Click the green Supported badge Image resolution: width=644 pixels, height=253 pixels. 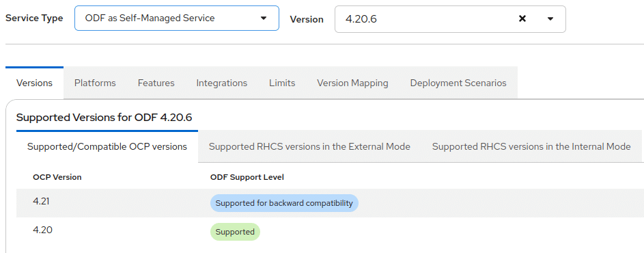235,232
